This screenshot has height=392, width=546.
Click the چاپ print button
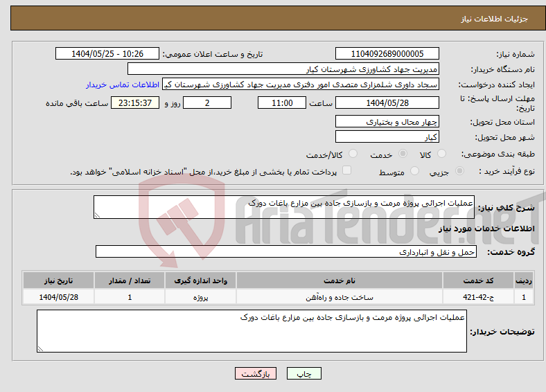point(304,373)
